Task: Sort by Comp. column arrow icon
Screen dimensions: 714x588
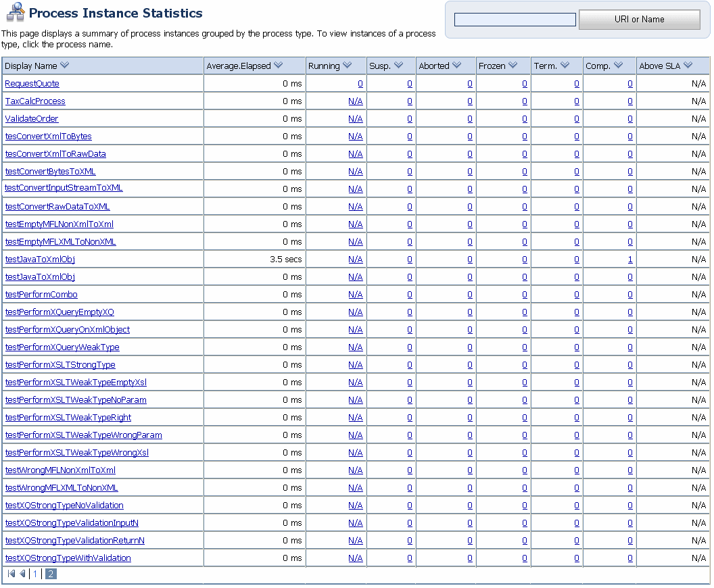Action: pos(618,65)
